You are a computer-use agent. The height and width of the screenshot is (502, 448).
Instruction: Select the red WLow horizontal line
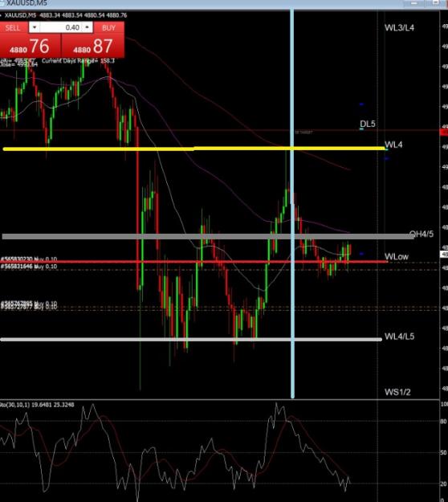pyautogui.click(x=194, y=262)
